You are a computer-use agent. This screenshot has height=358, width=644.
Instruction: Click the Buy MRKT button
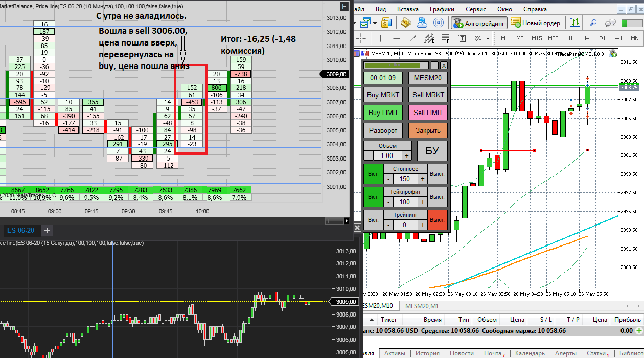click(383, 95)
